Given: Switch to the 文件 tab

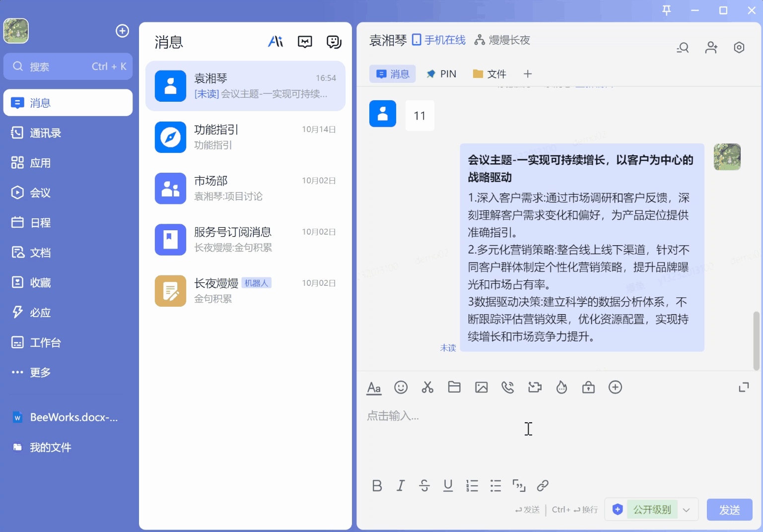Looking at the screenshot, I should [x=489, y=74].
